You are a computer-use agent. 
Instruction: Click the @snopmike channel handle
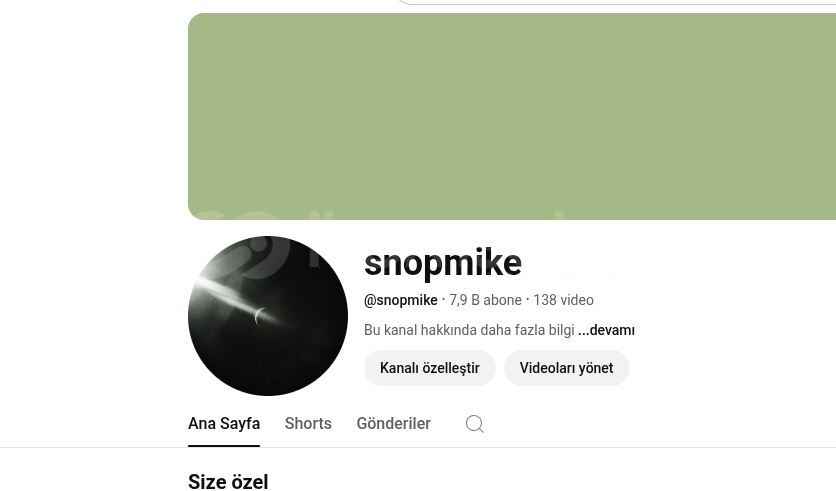point(400,300)
